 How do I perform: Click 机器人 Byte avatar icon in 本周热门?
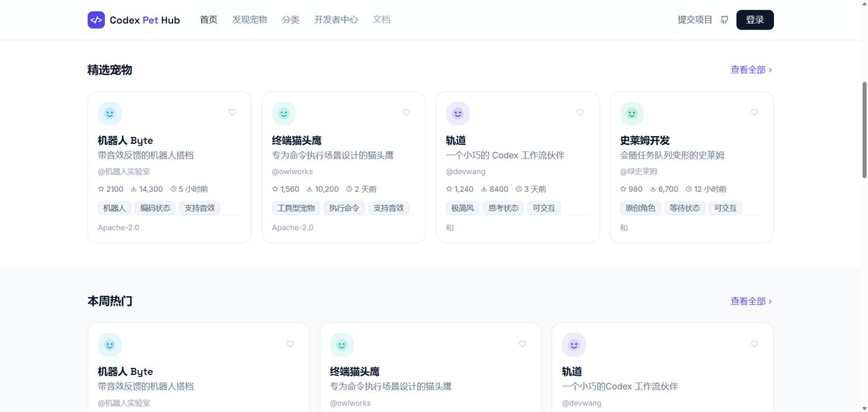(x=110, y=345)
